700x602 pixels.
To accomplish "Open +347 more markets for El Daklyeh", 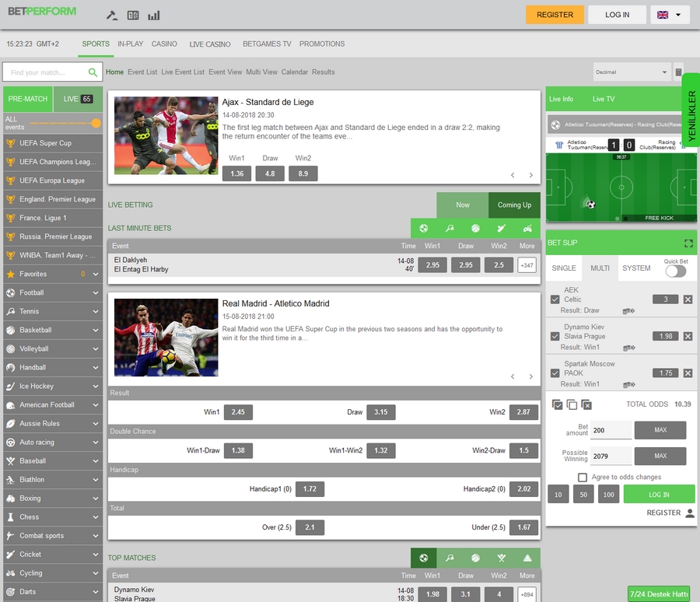I will (527, 265).
